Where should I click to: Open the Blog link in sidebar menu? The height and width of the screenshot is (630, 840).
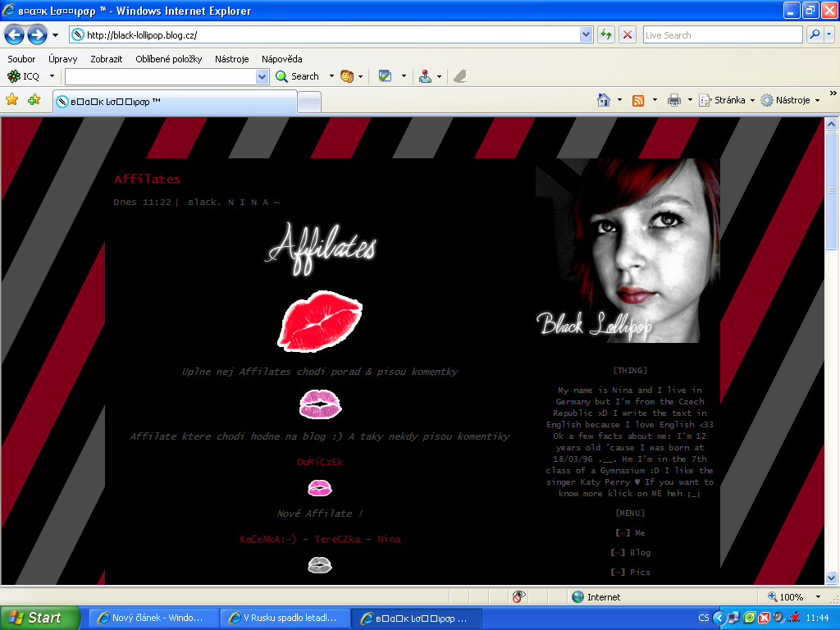(x=640, y=553)
